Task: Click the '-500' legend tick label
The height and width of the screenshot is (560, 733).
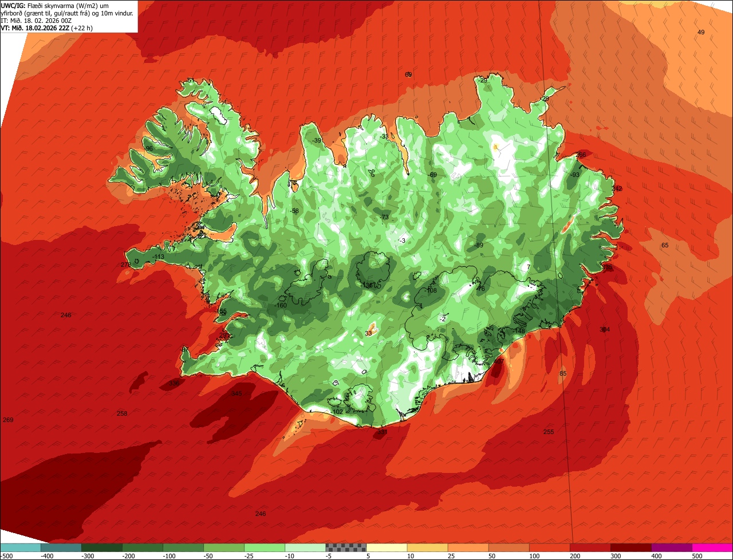Action: 6,556
